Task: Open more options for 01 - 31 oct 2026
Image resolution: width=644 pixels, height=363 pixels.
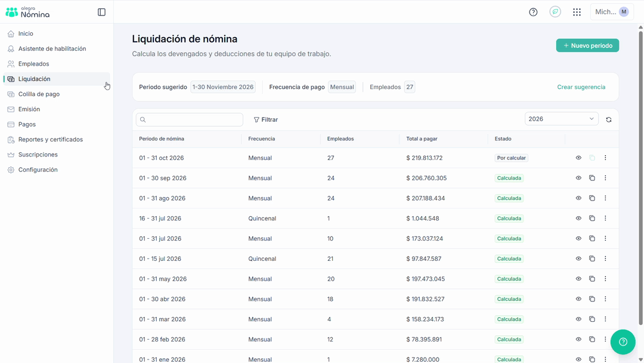Action: pyautogui.click(x=605, y=158)
